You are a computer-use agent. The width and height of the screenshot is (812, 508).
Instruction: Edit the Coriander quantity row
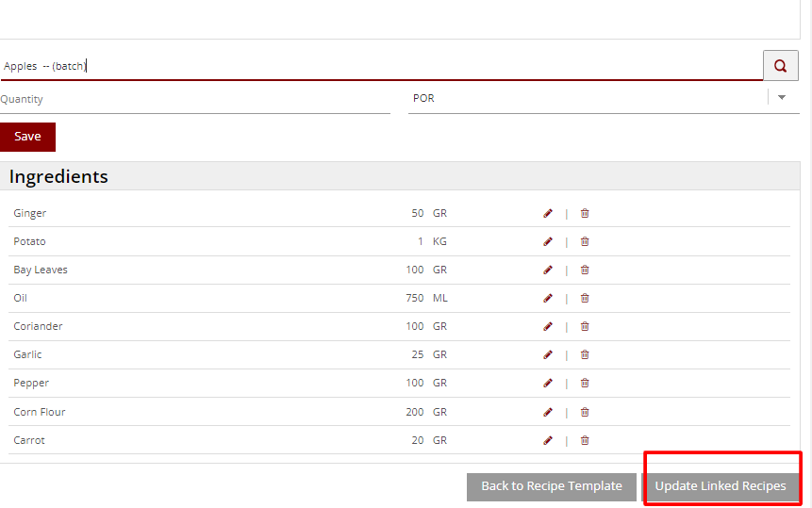click(x=548, y=326)
